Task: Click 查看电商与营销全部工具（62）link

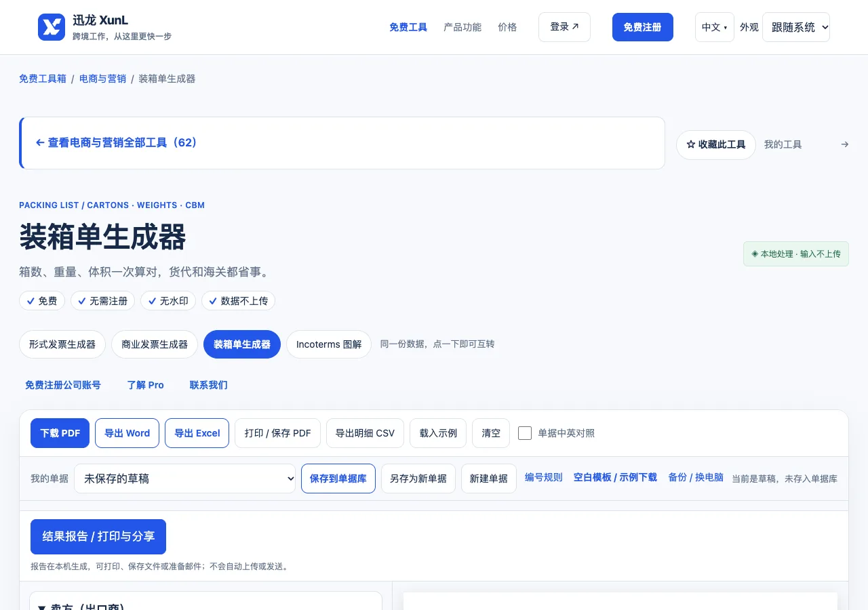Action: pos(116,143)
